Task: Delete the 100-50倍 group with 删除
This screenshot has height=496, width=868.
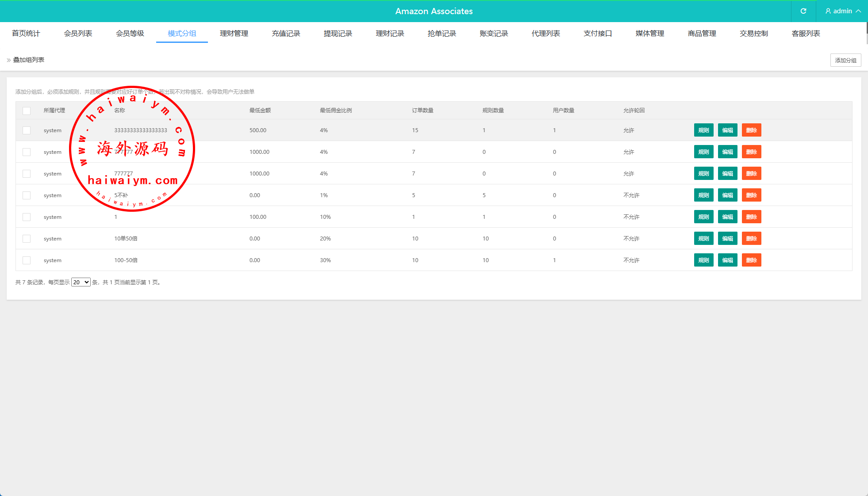Action: point(751,260)
